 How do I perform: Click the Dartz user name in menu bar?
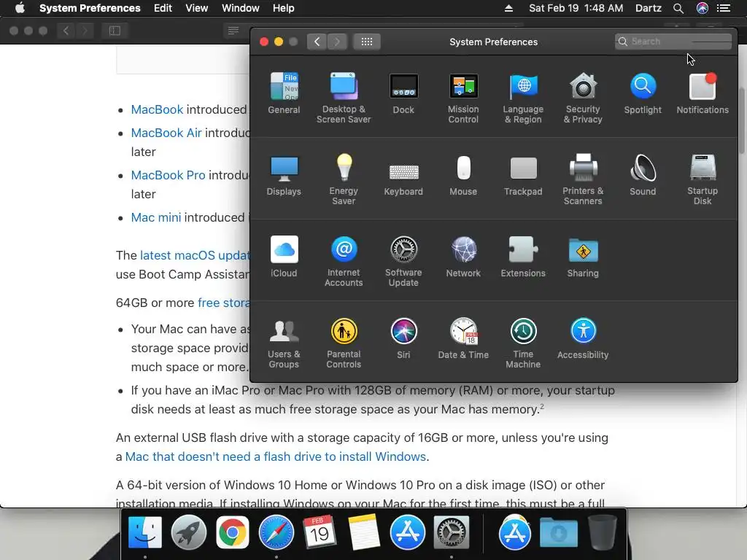pos(649,8)
